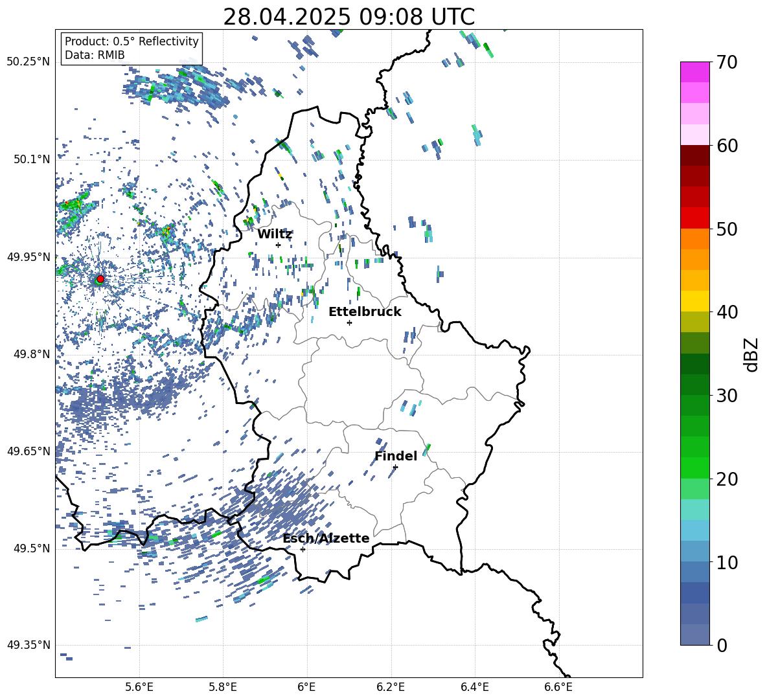This screenshot has height=700, width=767.
Task: Click the 6.2°E longitude label
Action: (391, 687)
